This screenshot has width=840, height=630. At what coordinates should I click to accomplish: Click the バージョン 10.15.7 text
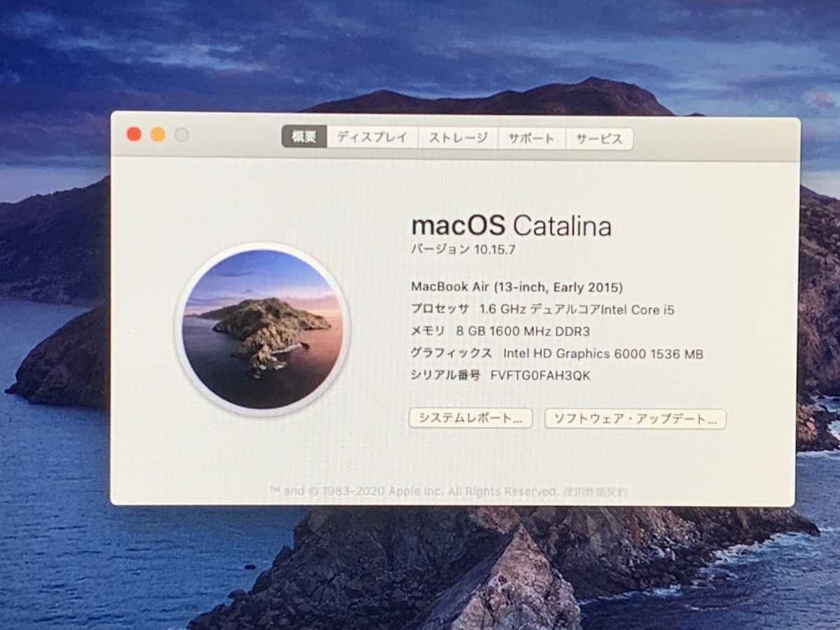tap(463, 248)
